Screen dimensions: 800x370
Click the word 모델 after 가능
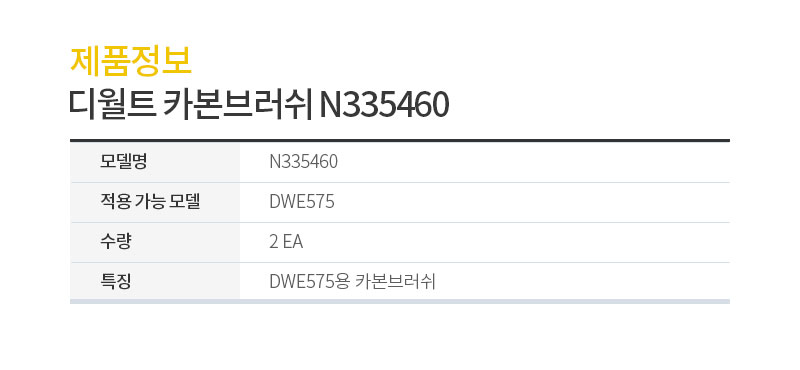186,202
